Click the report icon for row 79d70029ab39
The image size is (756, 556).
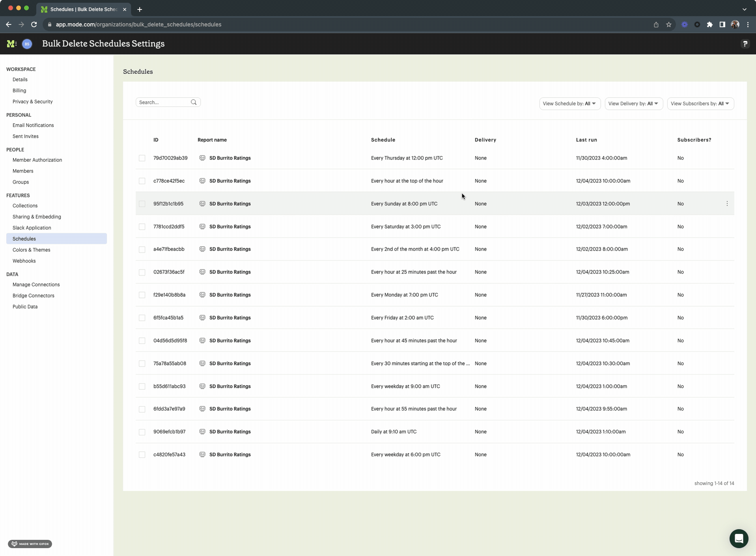click(202, 158)
